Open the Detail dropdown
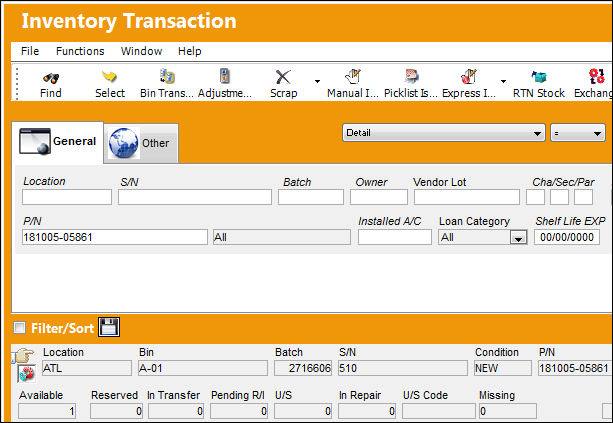The image size is (613, 423). [443, 133]
